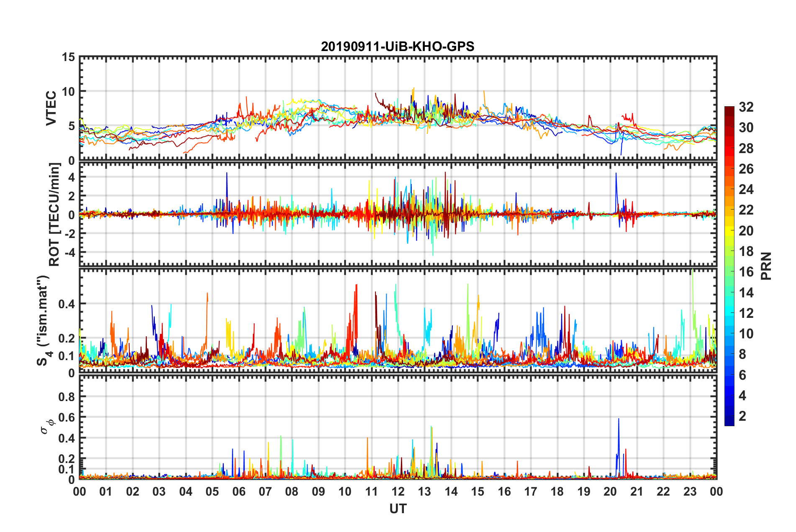
Task: Select x-axis hour tick 17
Action: tap(531, 491)
